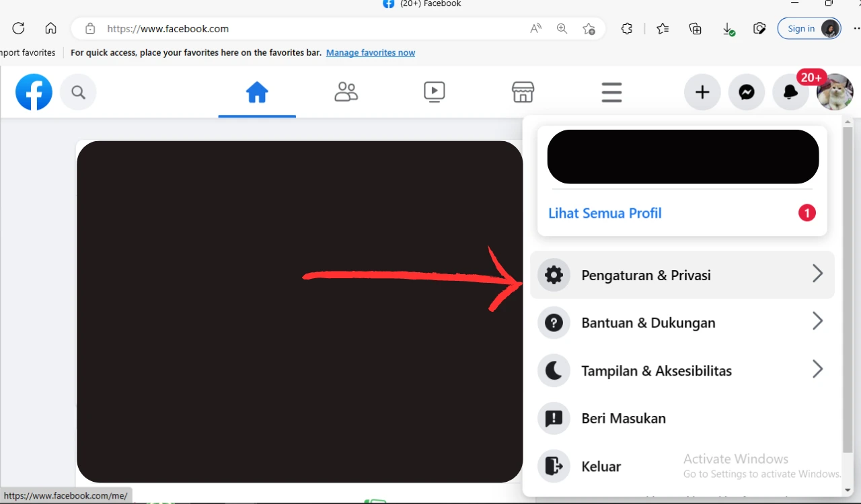Expand the Tampilan & Aksesibilitas chevron

pos(817,369)
